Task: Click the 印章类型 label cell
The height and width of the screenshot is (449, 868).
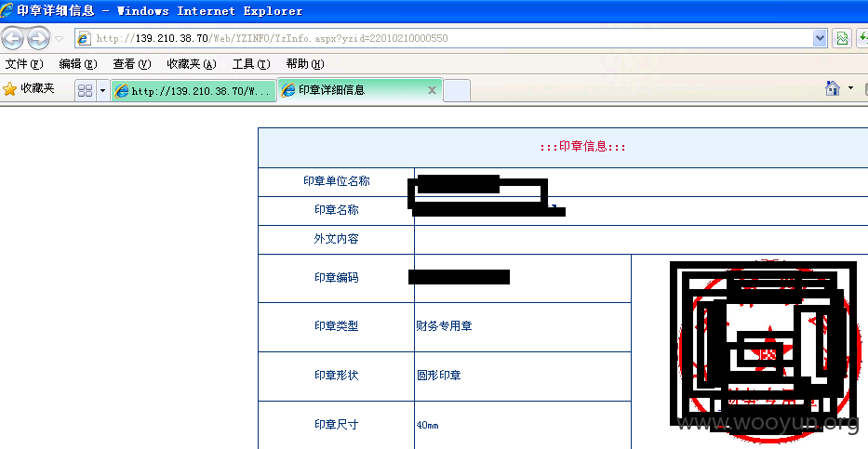Action: click(x=337, y=327)
